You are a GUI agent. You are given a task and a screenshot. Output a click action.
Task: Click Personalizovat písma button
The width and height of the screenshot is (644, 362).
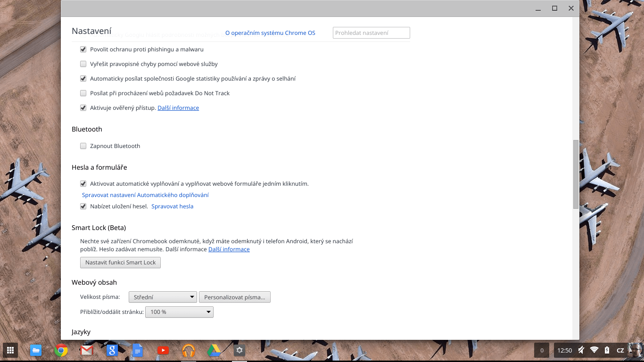(x=235, y=297)
